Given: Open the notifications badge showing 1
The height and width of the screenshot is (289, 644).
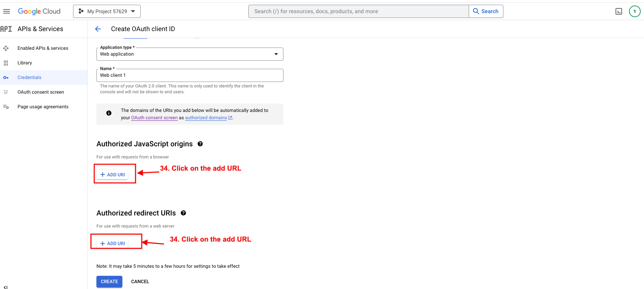Looking at the screenshot, I should (635, 11).
